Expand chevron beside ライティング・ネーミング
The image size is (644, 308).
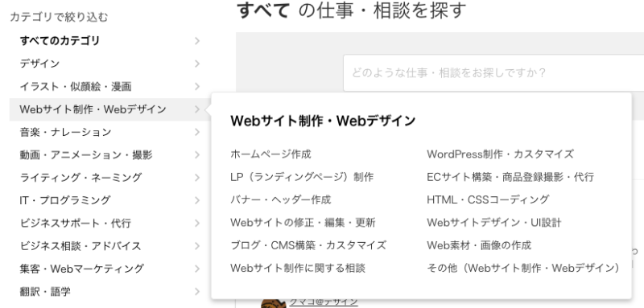point(197,178)
